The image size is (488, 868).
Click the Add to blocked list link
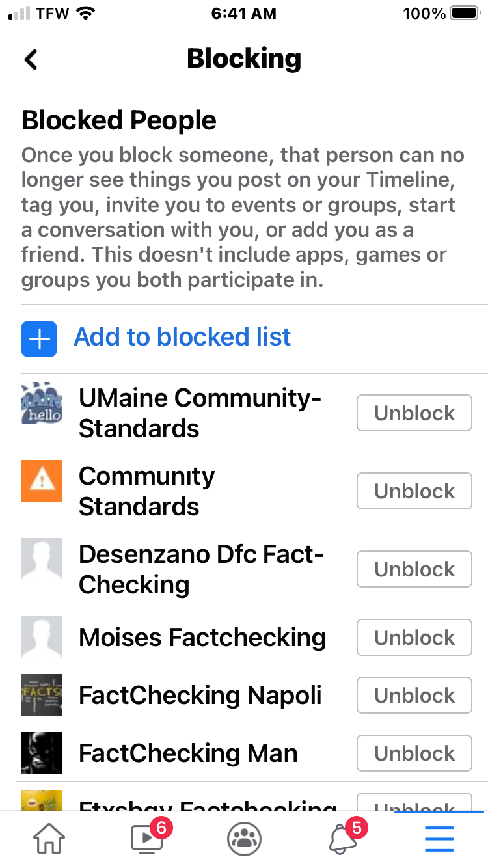182,337
